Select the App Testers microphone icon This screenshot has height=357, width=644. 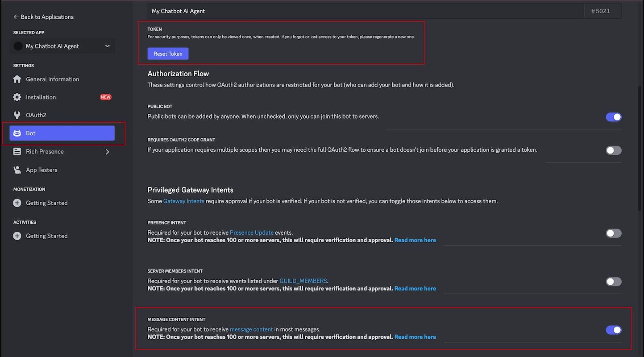(x=17, y=170)
